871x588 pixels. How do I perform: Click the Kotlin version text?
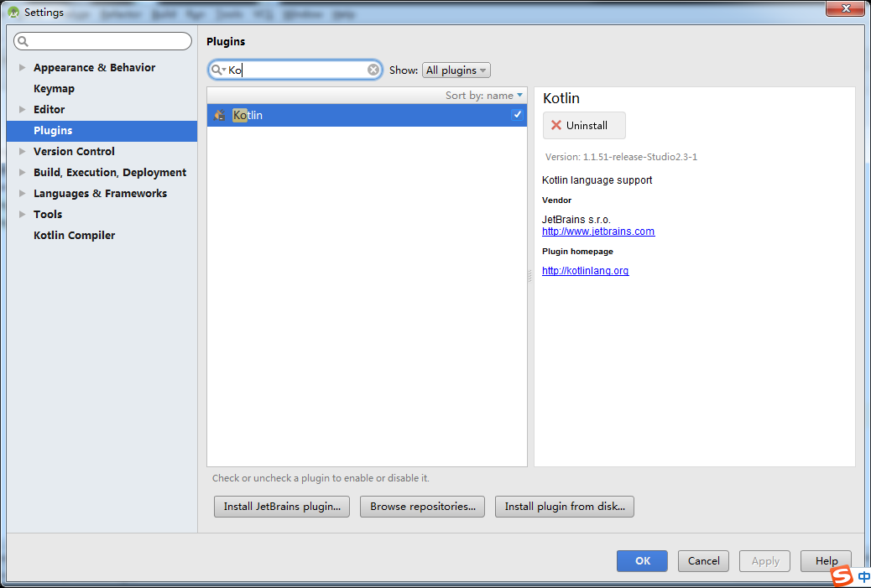[x=621, y=157]
